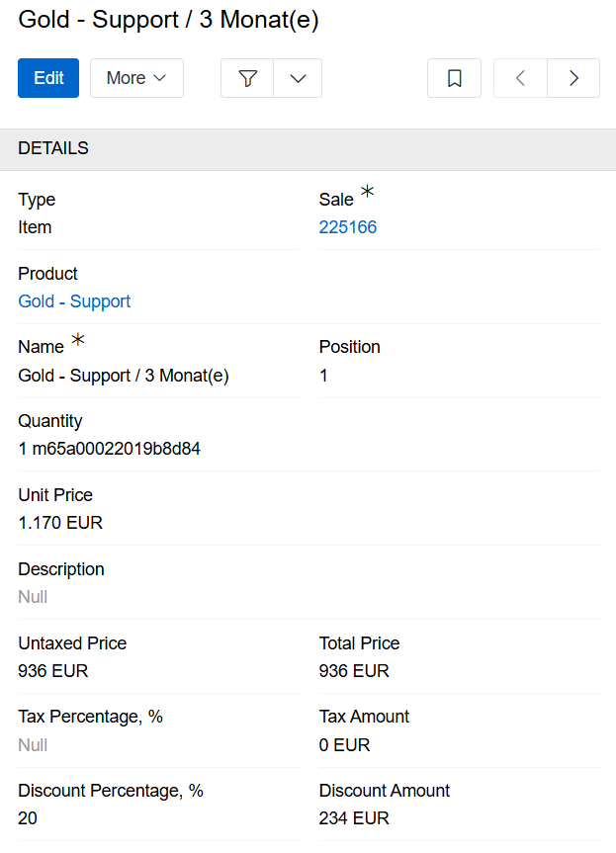The width and height of the screenshot is (616, 853).
Task: Open the Gold - Support product link
Action: (x=74, y=301)
